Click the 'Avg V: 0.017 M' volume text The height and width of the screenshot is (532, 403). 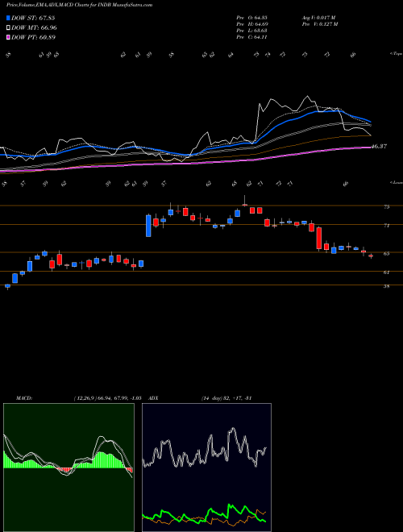(318, 18)
